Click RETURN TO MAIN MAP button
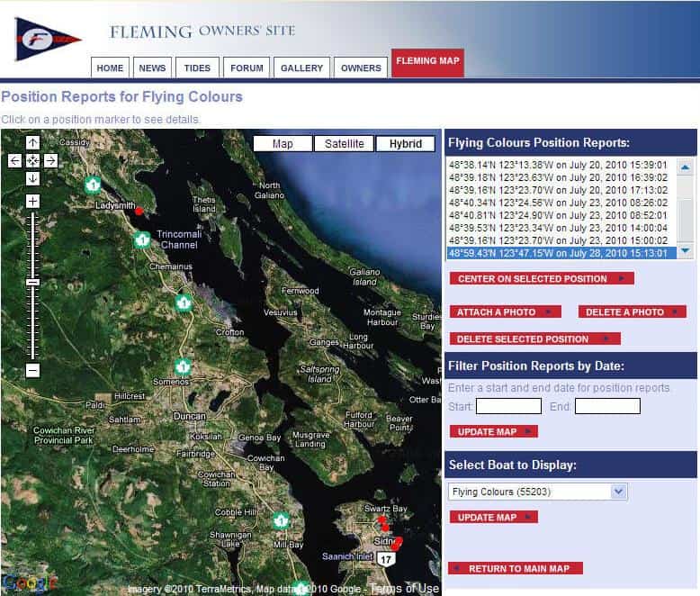The height and width of the screenshot is (596, 700). click(x=516, y=568)
